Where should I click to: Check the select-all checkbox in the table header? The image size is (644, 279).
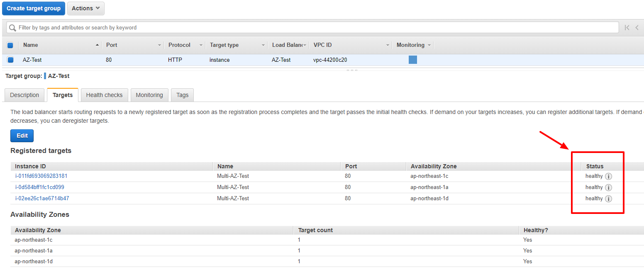tap(10, 45)
